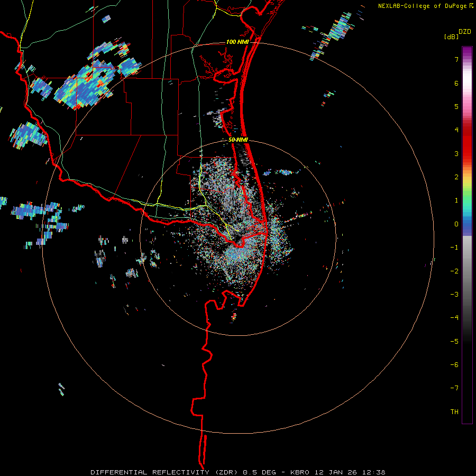Click the 3 value on the scale
476x476 pixels.
(456, 153)
